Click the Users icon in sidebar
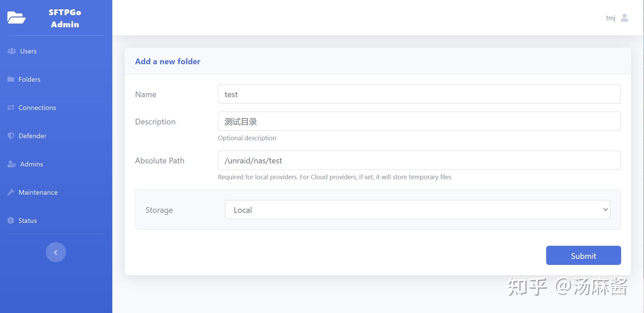The image size is (644, 313). pos(11,51)
